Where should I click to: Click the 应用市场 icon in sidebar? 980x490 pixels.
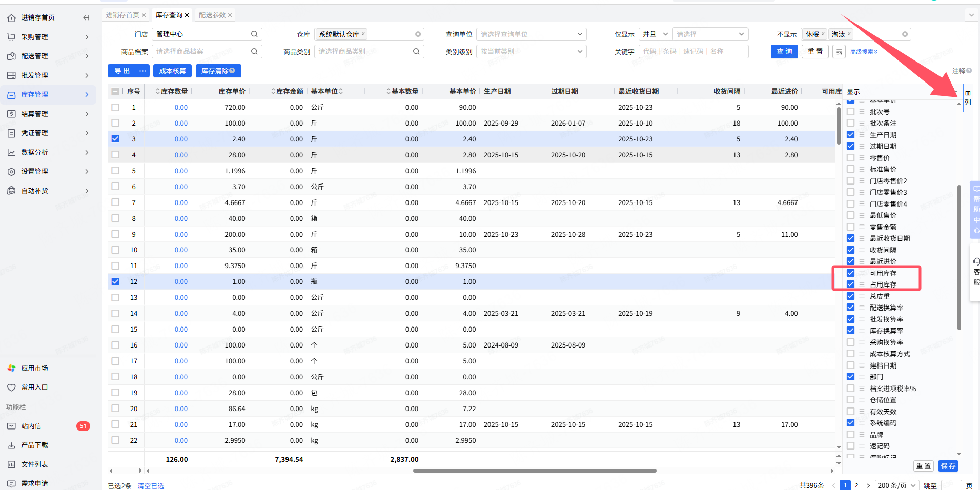click(11, 368)
